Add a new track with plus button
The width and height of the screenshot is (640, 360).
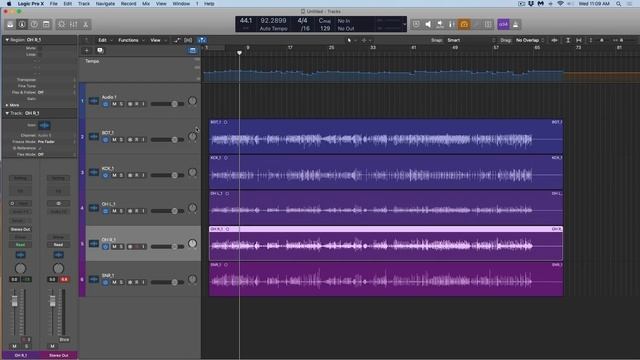[87, 51]
